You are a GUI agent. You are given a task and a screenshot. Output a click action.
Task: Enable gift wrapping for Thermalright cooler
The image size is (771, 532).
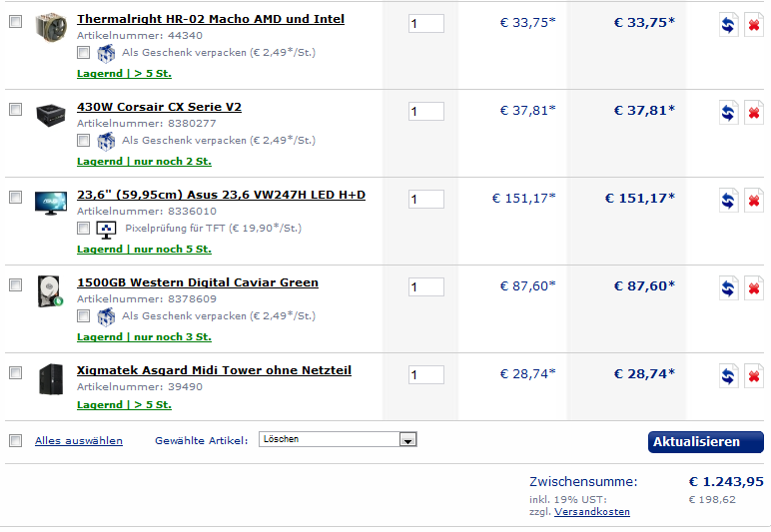tap(84, 53)
